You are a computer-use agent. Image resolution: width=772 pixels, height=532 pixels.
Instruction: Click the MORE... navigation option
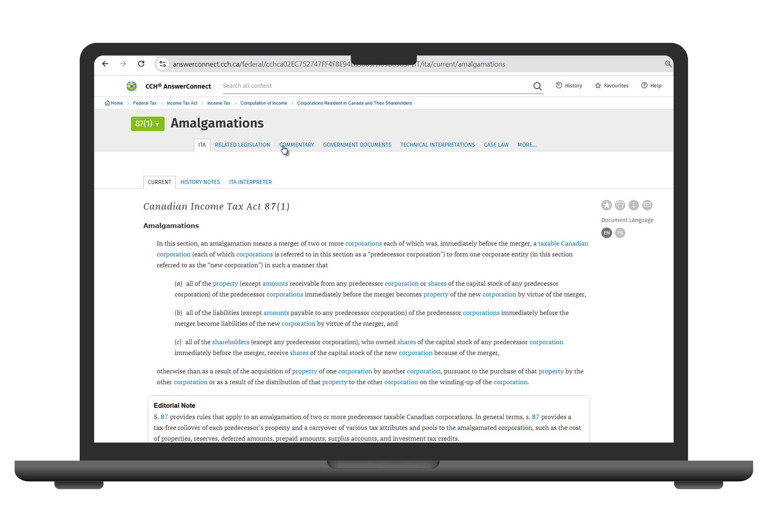point(526,144)
